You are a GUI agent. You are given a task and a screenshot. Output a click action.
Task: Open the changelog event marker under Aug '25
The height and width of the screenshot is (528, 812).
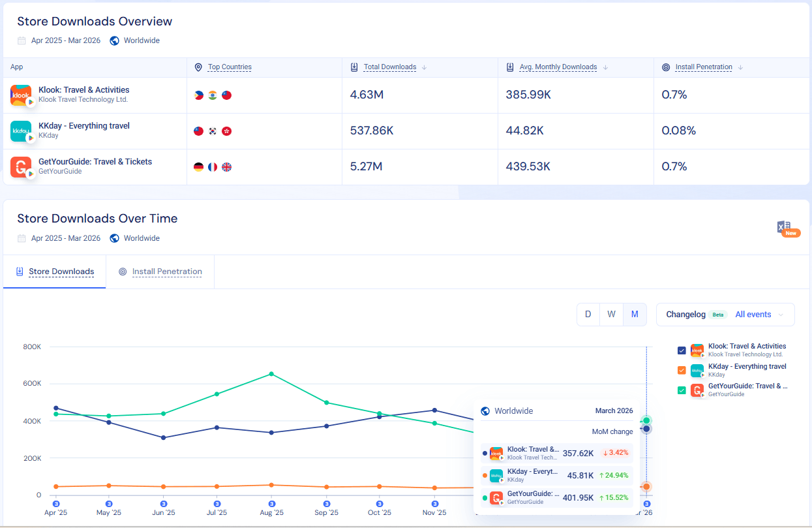271,504
